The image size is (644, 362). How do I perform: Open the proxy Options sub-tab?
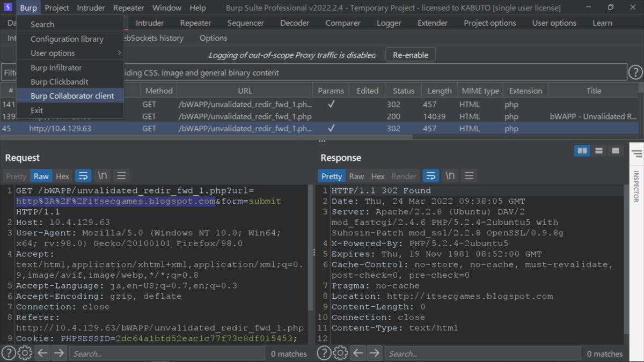click(214, 38)
